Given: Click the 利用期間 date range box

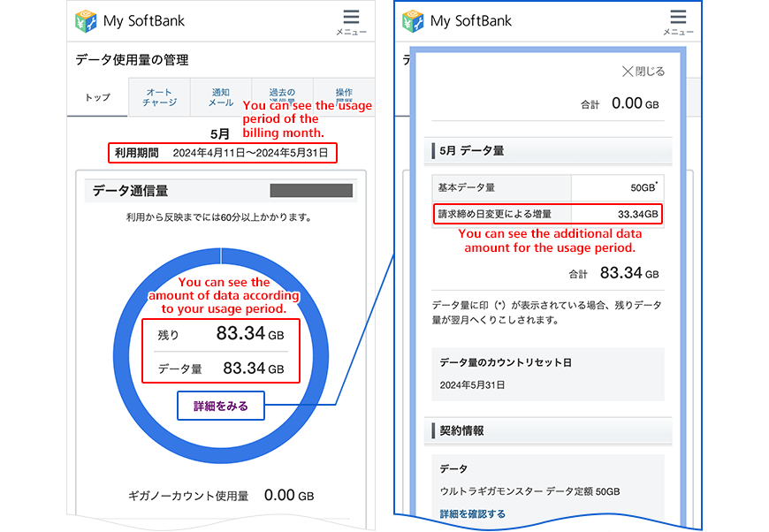Looking at the screenshot, I should [x=223, y=153].
